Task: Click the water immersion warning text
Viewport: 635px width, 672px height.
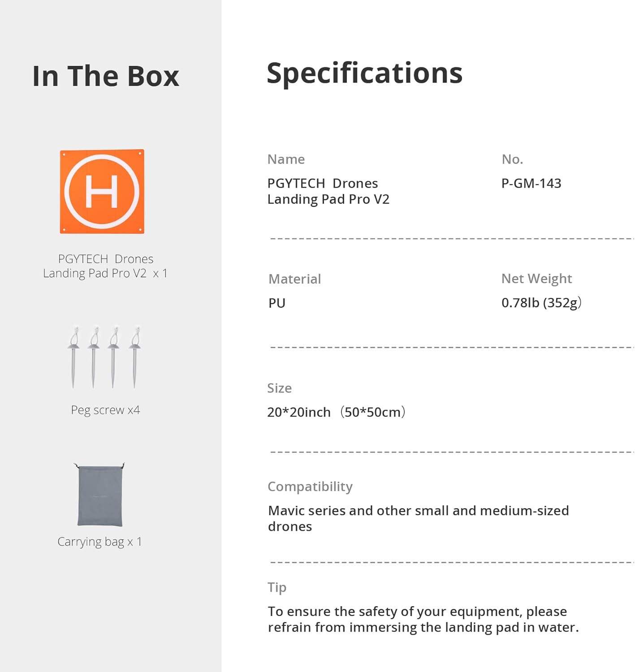Action: click(423, 619)
